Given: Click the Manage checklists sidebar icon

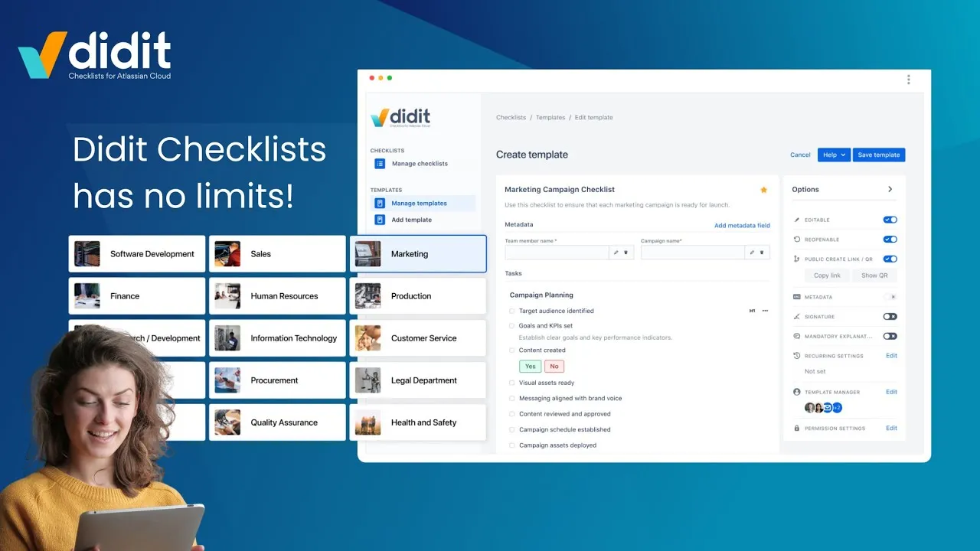Looking at the screenshot, I should pos(380,164).
